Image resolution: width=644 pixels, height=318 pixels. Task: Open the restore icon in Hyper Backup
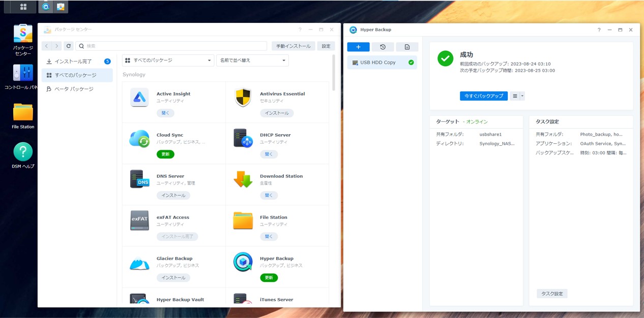383,47
